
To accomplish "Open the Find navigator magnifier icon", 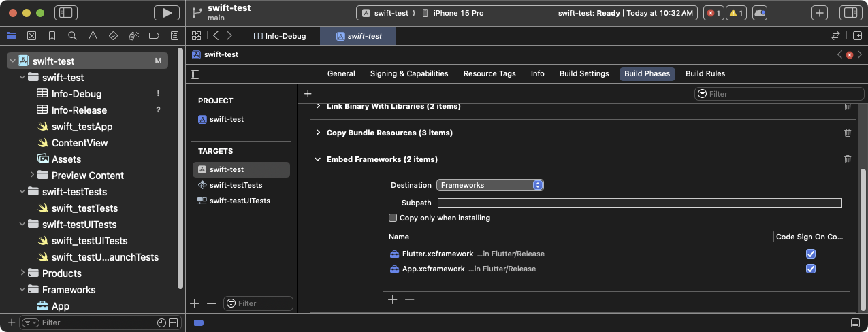I will click(x=72, y=36).
